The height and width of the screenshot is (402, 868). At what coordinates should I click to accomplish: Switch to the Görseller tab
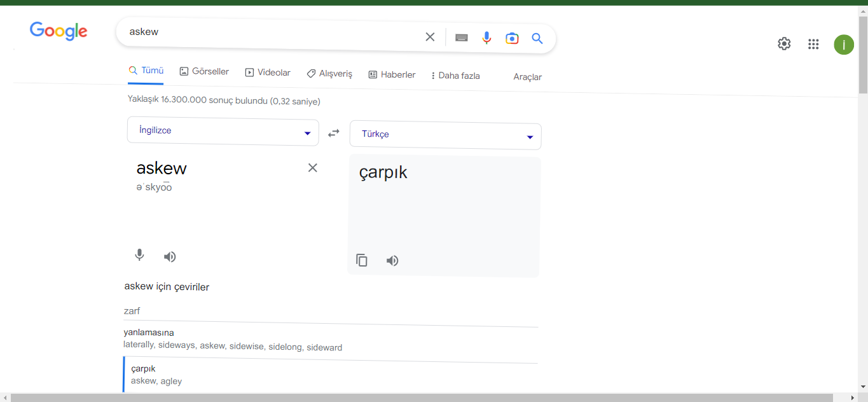click(203, 71)
